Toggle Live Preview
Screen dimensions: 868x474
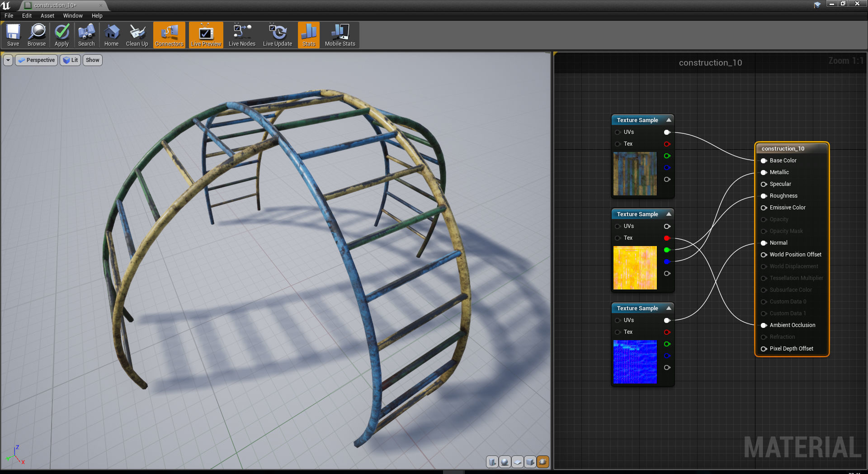tap(206, 35)
